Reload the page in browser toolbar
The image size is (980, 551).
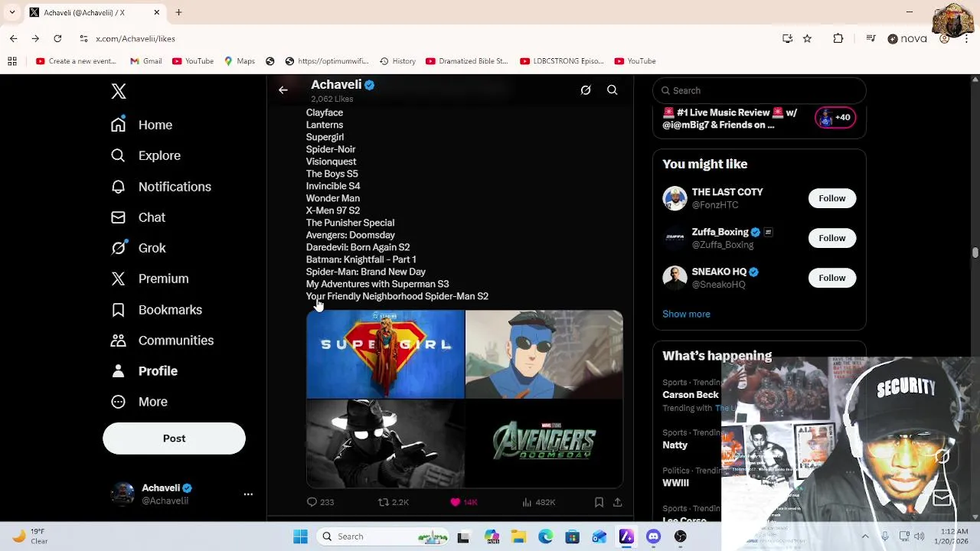point(57,38)
